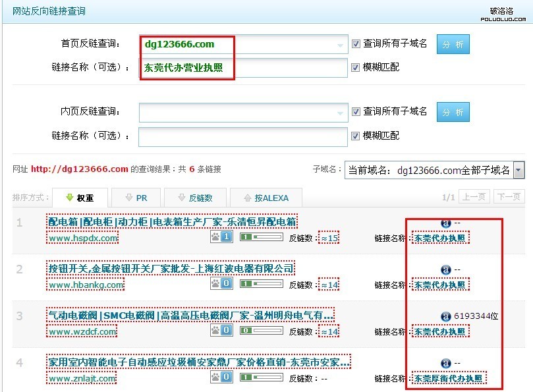Uncheck 模糊匹配 next to 东莞代办营业执照 field
Image resolution: width=533 pixels, height=392 pixels.
coord(356,67)
